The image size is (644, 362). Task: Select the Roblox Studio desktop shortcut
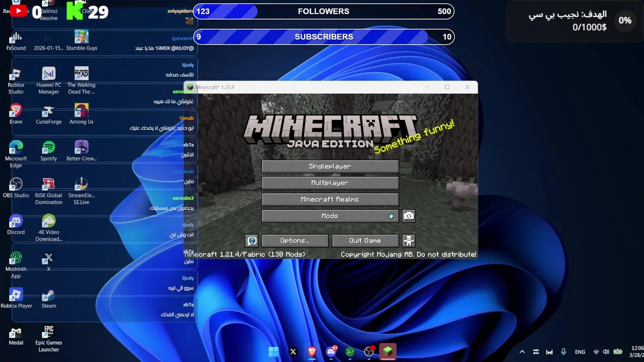[x=16, y=81]
